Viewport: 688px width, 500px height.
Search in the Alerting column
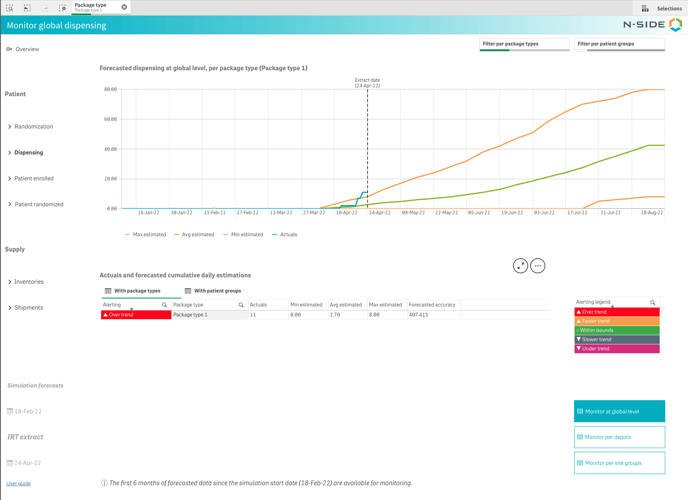pyautogui.click(x=165, y=305)
